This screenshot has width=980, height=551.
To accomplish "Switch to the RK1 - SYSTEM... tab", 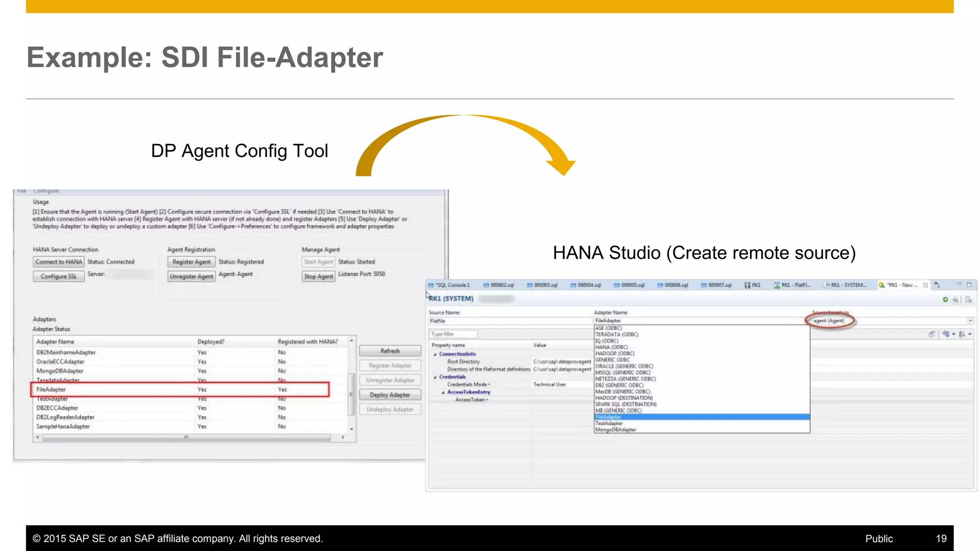I will pos(845,285).
